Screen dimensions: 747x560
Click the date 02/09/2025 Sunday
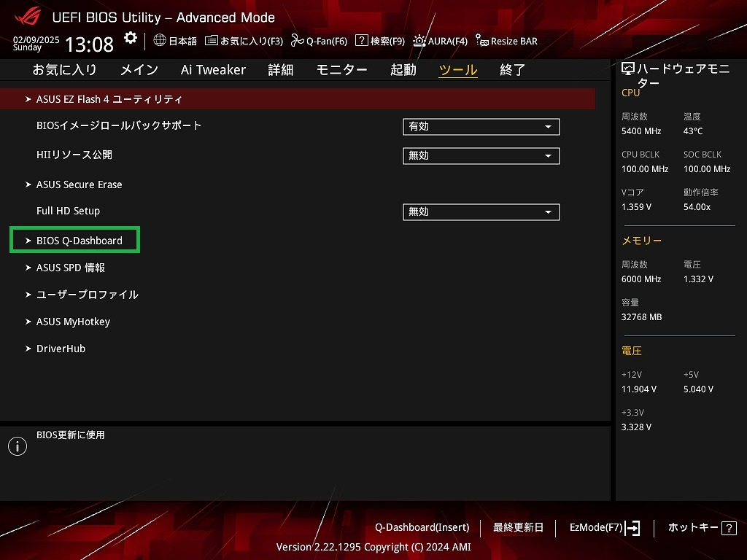[x=36, y=43]
